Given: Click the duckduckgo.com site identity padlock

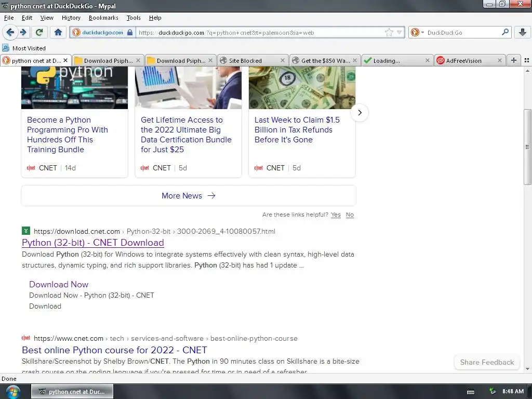Looking at the screenshot, I should pos(129,33).
